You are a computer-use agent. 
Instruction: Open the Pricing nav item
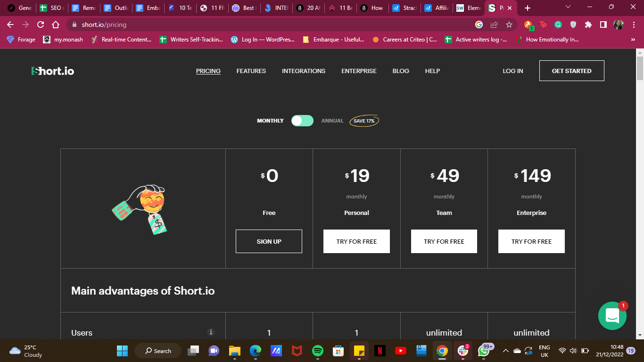coord(208,71)
